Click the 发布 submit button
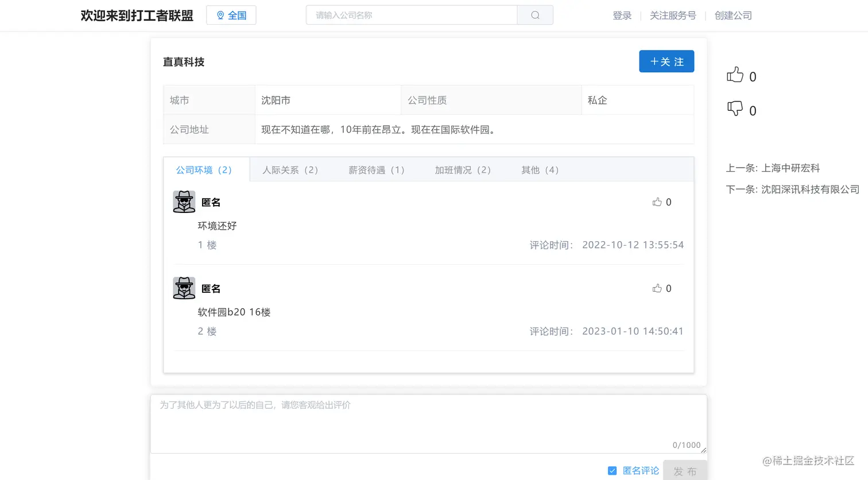Viewport: 868px width, 480px height. click(x=685, y=471)
